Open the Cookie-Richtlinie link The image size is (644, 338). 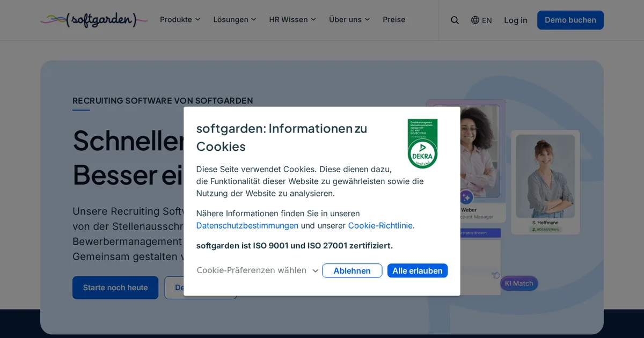point(380,225)
